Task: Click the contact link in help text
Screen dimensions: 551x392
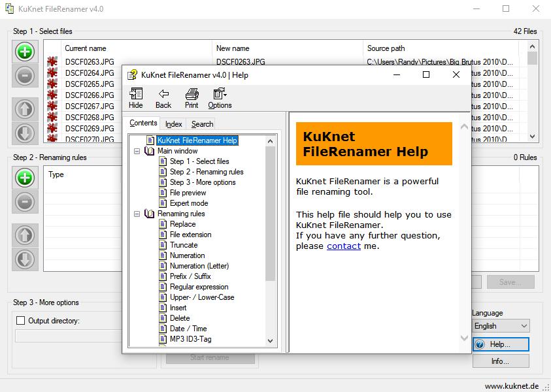Action: [x=344, y=246]
